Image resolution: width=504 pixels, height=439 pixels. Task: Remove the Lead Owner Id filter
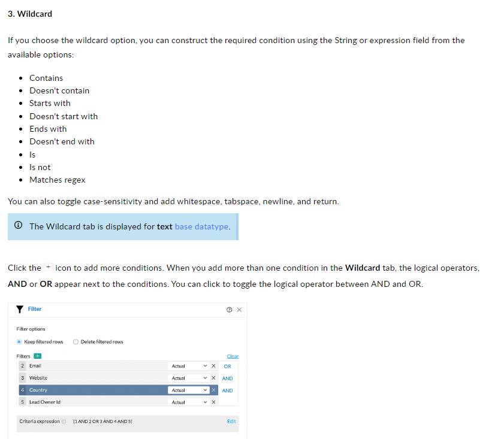(x=213, y=402)
